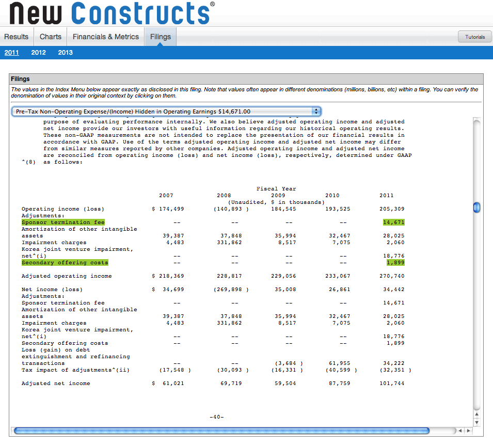Click the 2010 column header
The image size is (493, 448).
tap(332, 196)
